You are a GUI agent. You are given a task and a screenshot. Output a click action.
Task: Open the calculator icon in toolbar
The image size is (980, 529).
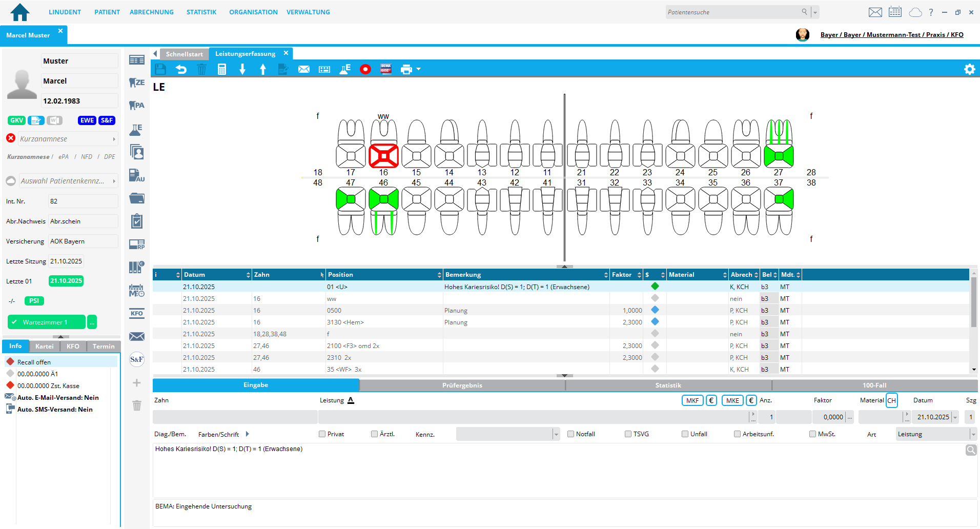click(x=222, y=69)
